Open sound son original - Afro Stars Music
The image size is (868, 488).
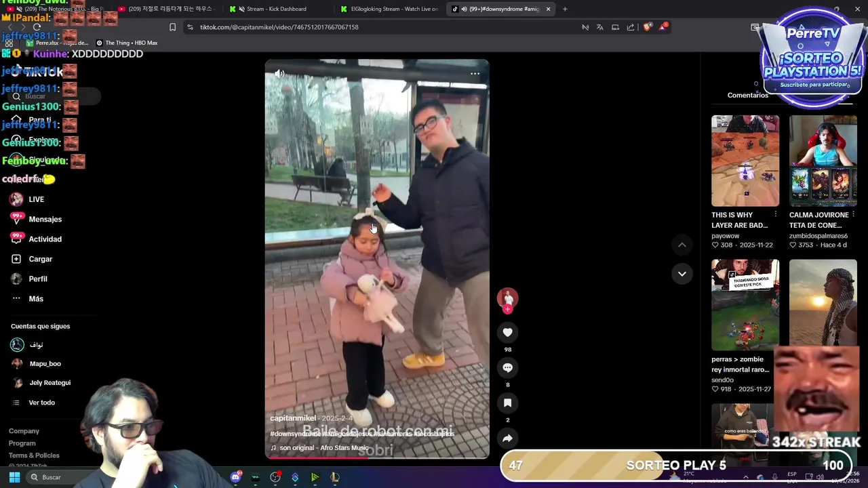(319, 448)
